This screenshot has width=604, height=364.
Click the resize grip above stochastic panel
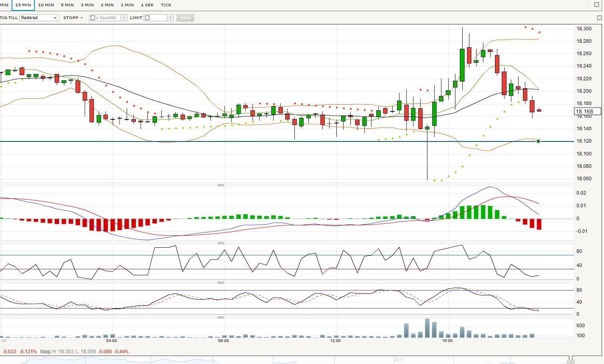click(221, 282)
